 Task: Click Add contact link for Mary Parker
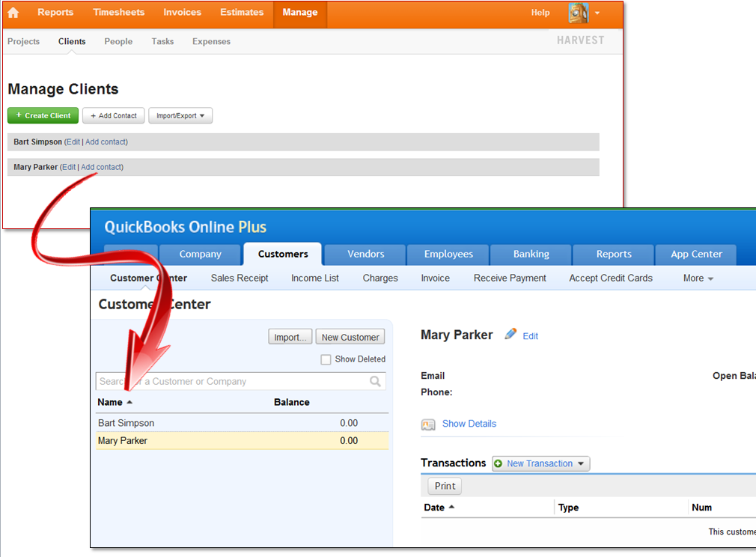tap(101, 167)
